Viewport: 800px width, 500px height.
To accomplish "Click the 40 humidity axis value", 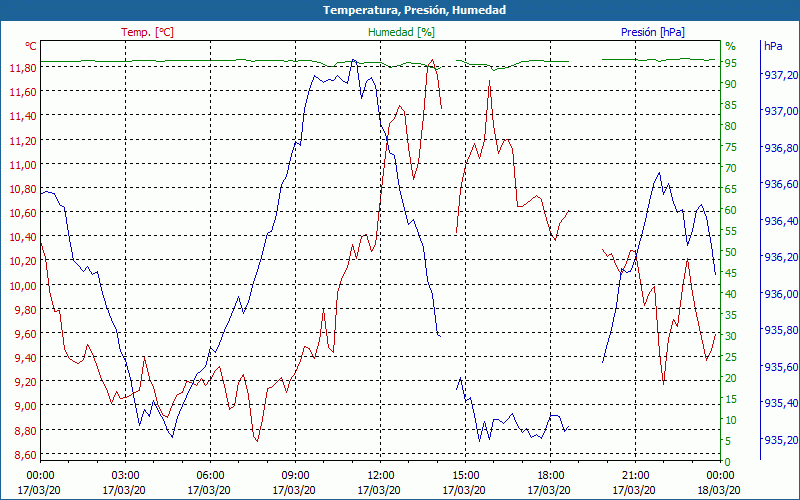I will (731, 294).
